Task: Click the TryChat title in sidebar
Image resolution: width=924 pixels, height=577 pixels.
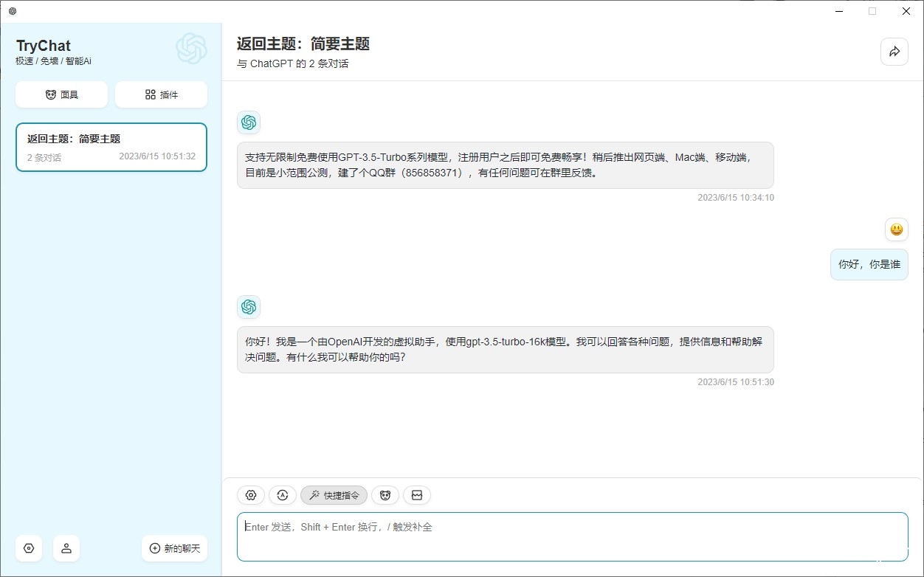Action: [44, 46]
